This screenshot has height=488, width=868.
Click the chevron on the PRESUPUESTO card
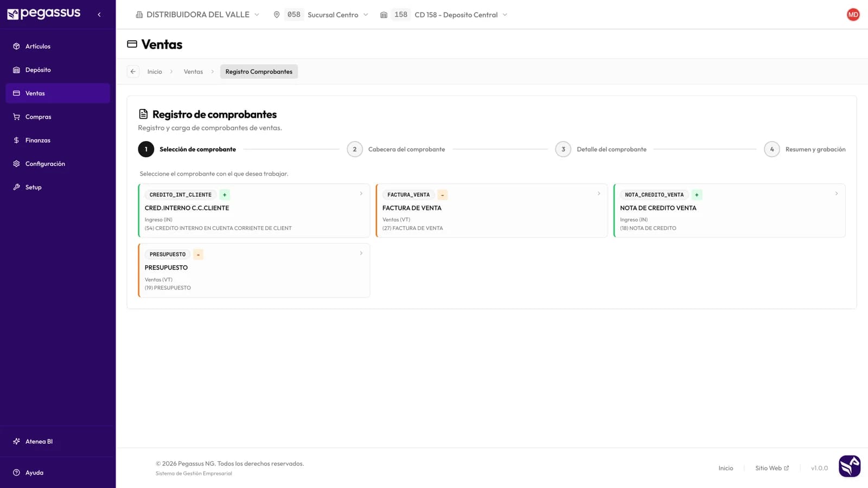(361, 253)
